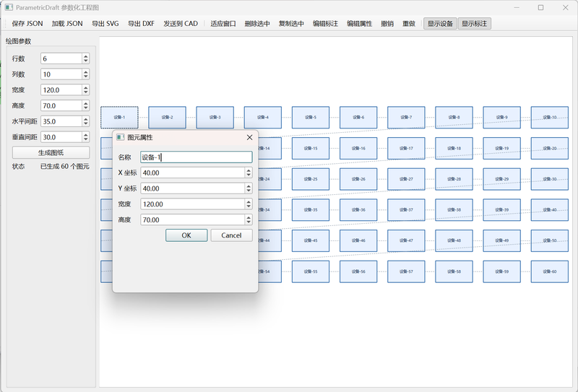The height and width of the screenshot is (392, 578).
Task: Adjust the 列数 spinner arrows
Action: [86, 74]
